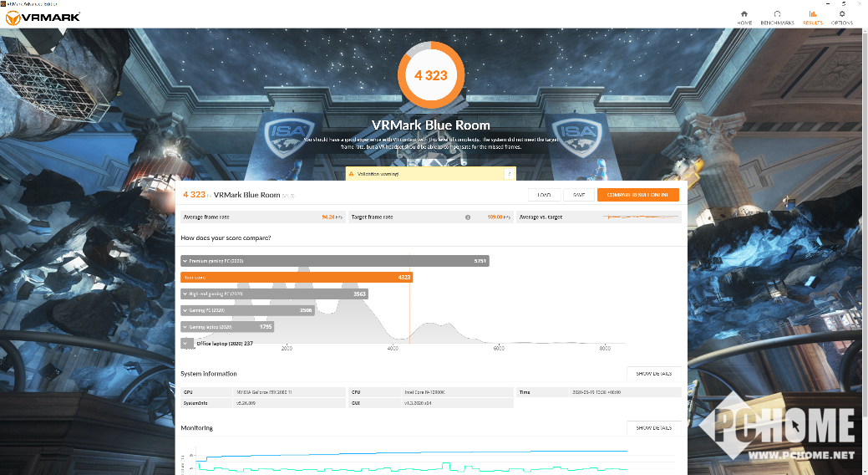Click the VRMark Blue Room title
Screen dimensions: 868x475
point(431,125)
